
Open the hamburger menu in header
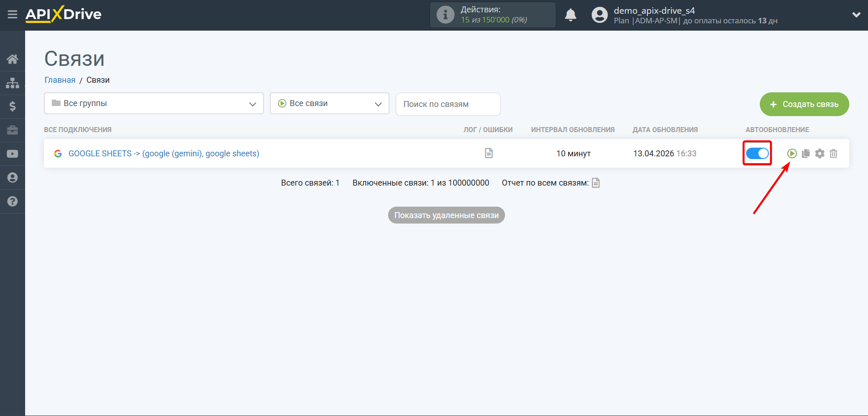click(x=12, y=15)
